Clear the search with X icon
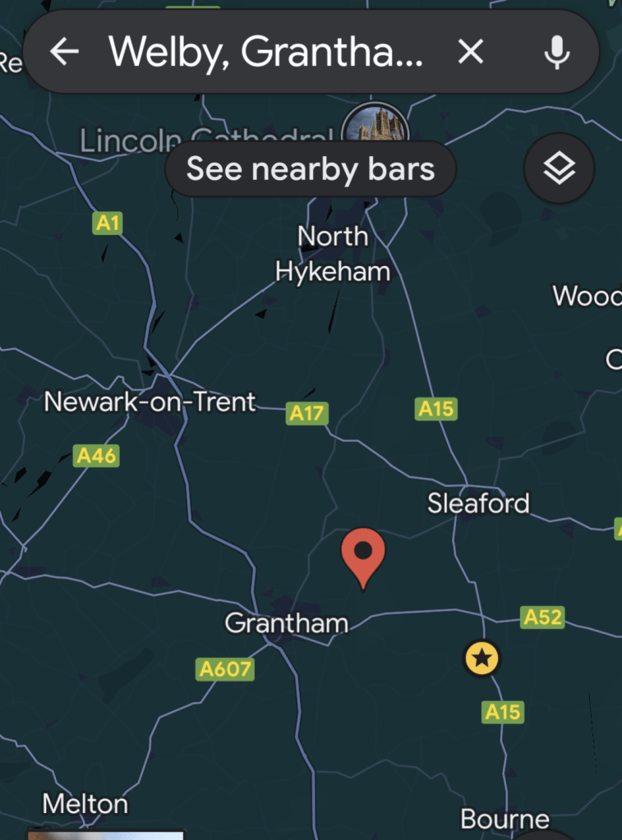 pyautogui.click(x=471, y=53)
